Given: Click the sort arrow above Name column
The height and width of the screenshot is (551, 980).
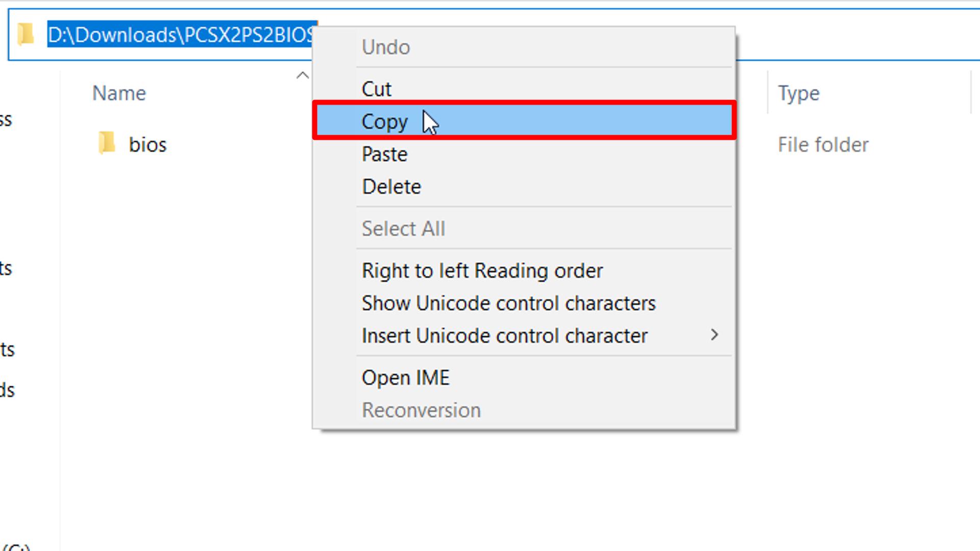Looking at the screenshot, I should pyautogui.click(x=303, y=76).
